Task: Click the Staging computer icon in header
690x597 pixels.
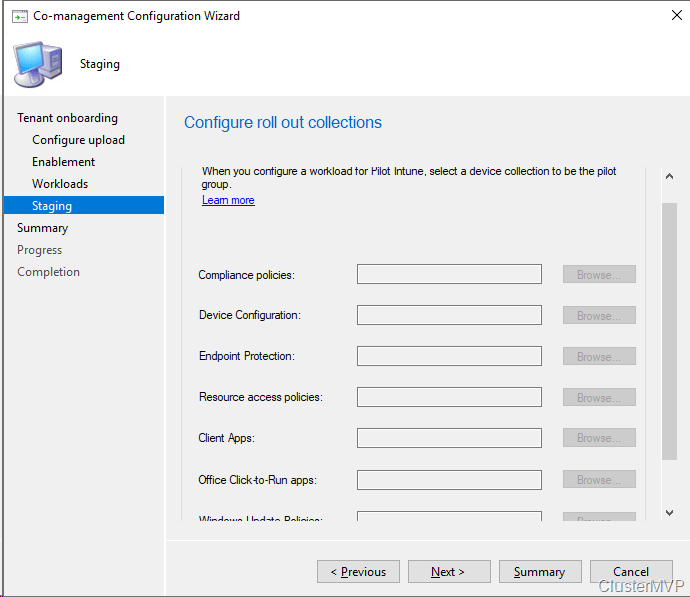Action: click(38, 64)
